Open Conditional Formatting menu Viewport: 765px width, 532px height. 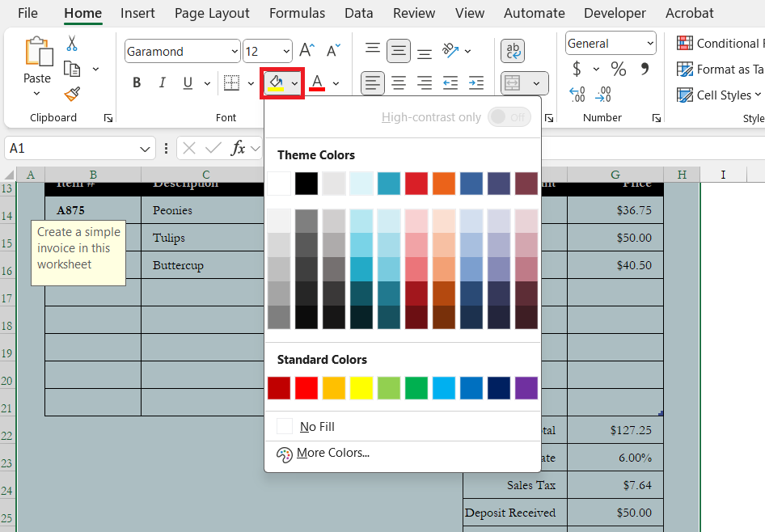pos(719,44)
